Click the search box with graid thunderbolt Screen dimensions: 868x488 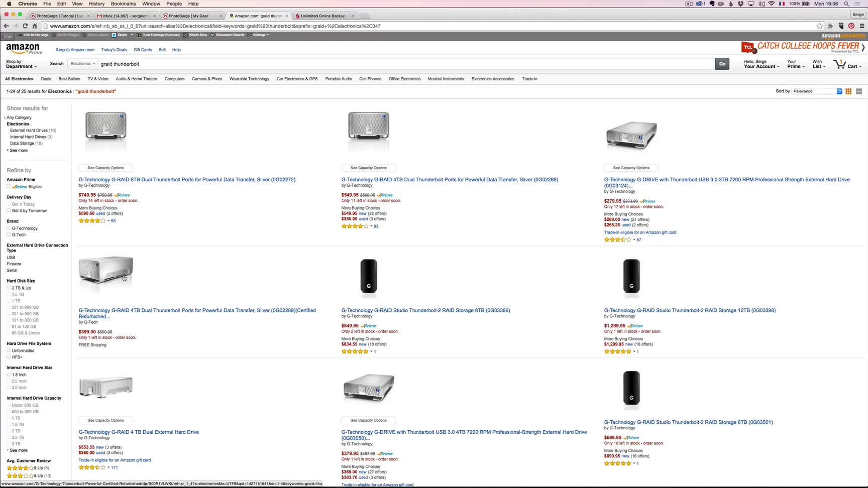click(x=406, y=64)
